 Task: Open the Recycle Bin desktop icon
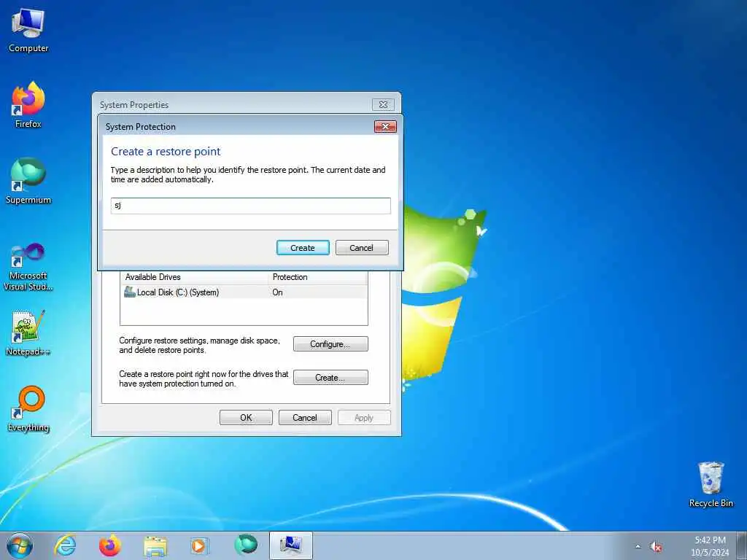[711, 484]
